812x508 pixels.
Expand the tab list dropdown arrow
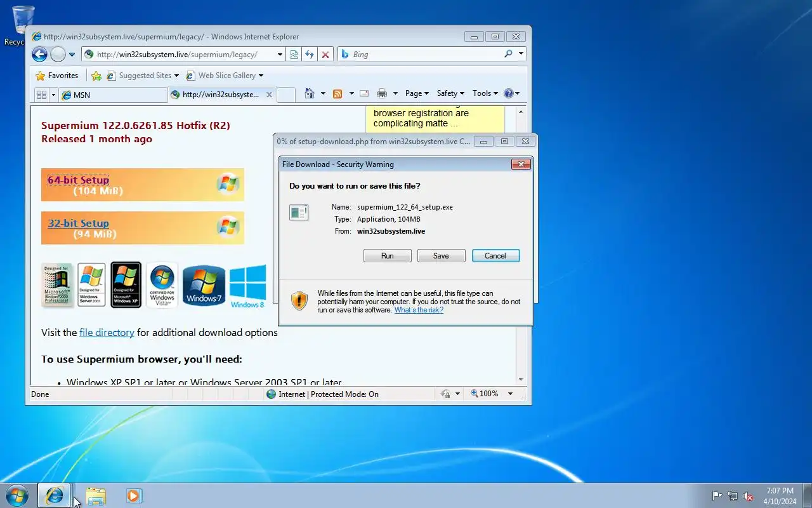click(x=54, y=95)
